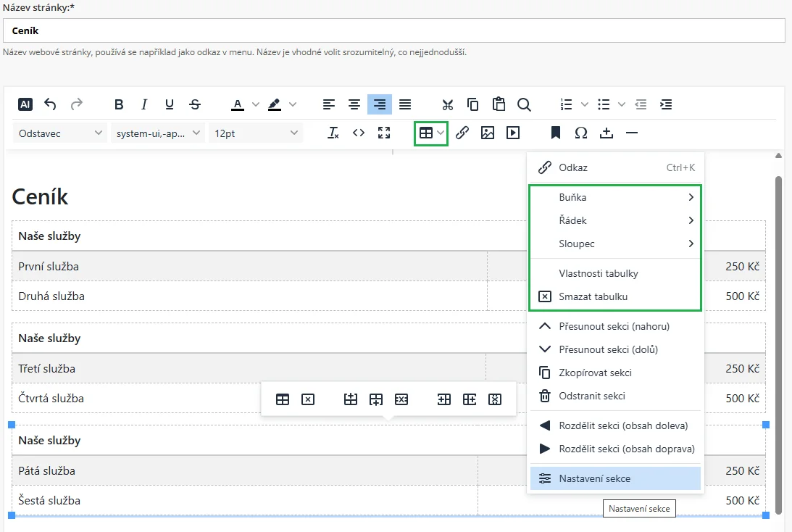Click the find and replace magnifier icon
The image size is (792, 532).
coord(524,104)
